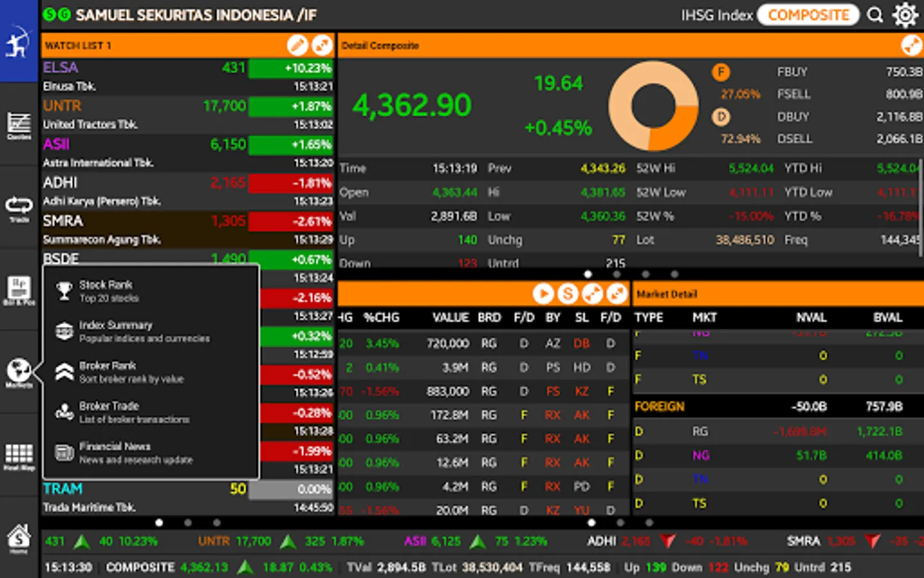Click the BVAL column header
Viewport: 924px width, 578px height.
point(888,317)
